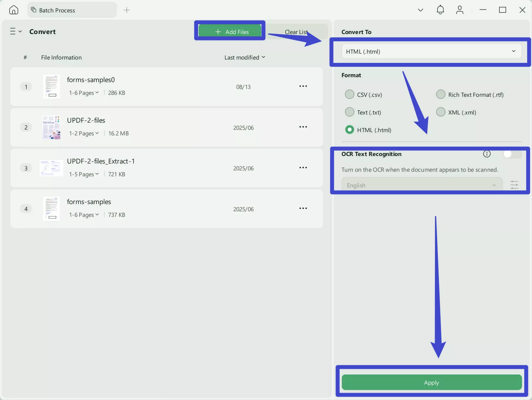Viewport: 532px width, 400px height.
Task: Open the notifications bell
Action: pos(440,10)
